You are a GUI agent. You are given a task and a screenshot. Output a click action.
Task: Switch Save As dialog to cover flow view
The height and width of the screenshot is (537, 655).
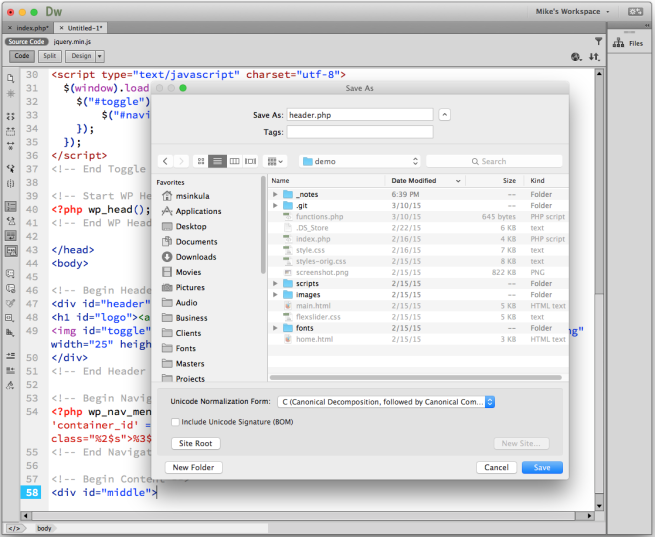click(251, 161)
